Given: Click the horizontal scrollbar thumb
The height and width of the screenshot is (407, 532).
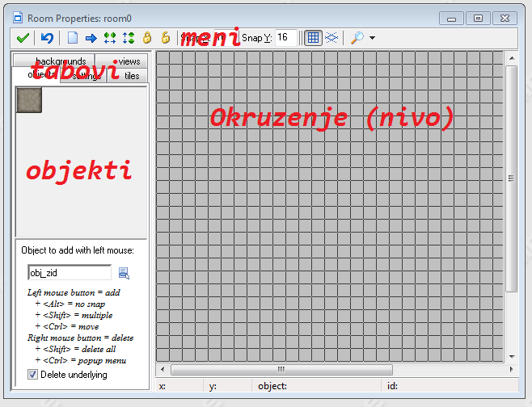Looking at the screenshot, I should [x=281, y=369].
